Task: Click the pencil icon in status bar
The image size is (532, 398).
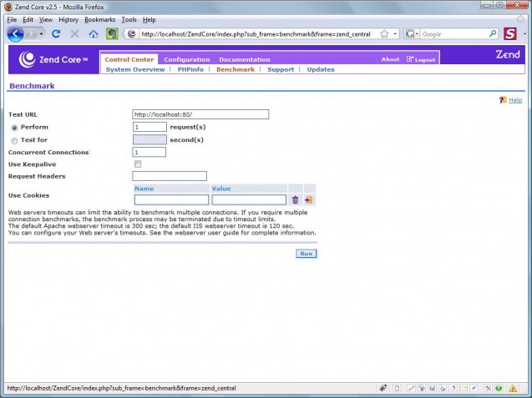Action: coord(411,388)
